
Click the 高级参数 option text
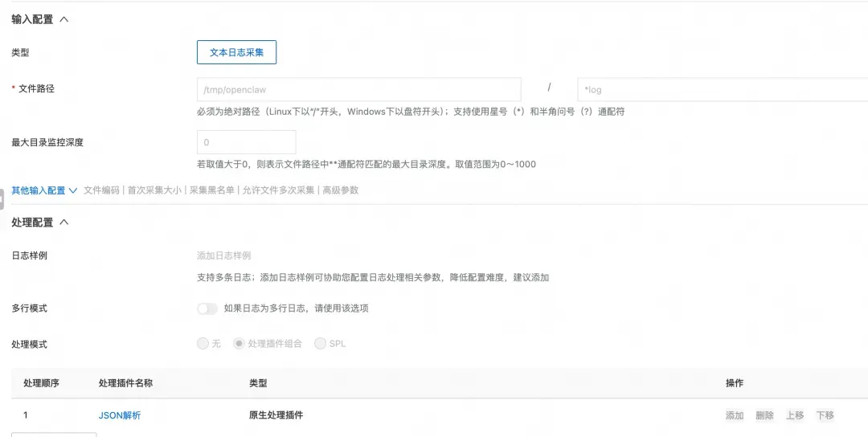click(x=341, y=190)
